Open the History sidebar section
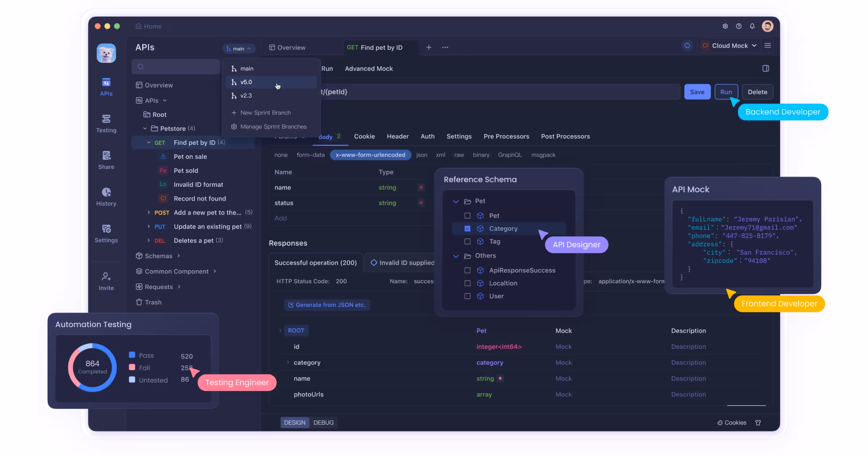 (x=106, y=197)
